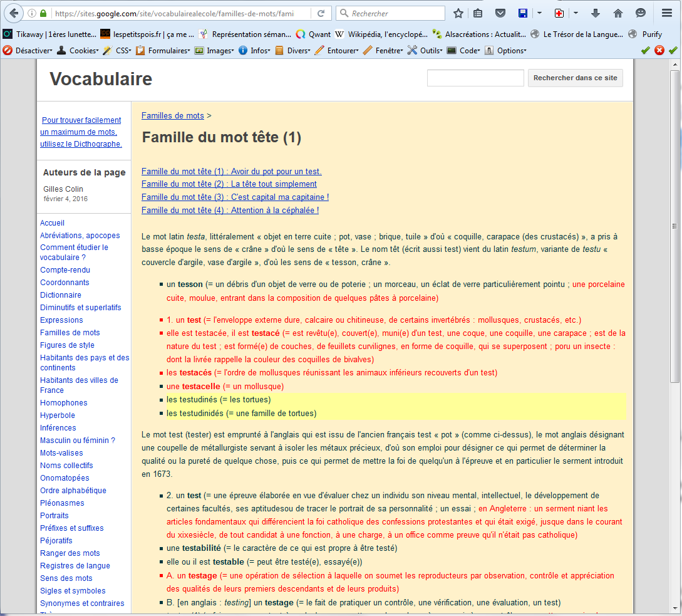This screenshot has width=682, height=616.
Task: Open the Désactiver dropdown in developer toolbar
Action: click(x=28, y=51)
